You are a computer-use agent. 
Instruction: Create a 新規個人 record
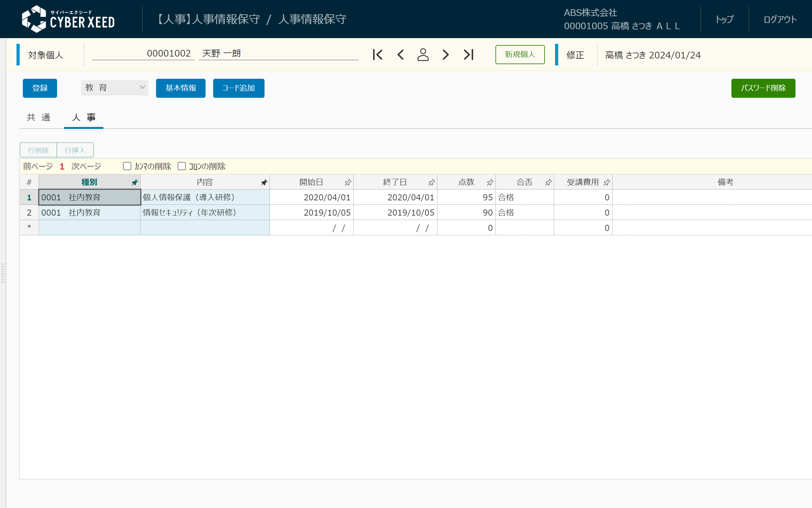pos(520,54)
